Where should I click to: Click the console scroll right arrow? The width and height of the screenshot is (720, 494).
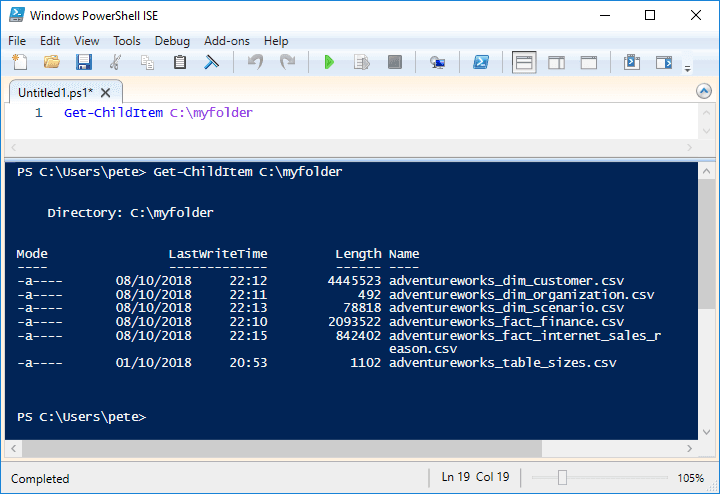coord(689,448)
